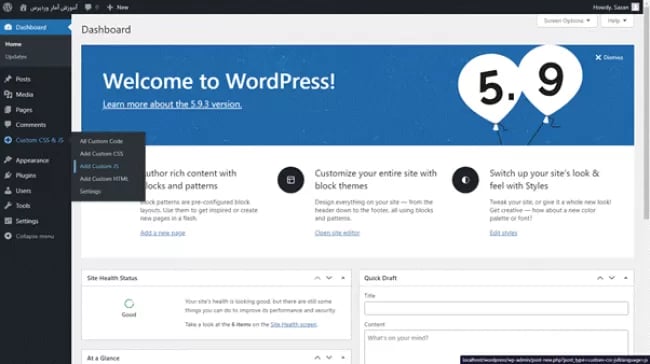
Task: Collapse the Site Health Status widget
Action: pos(343,278)
